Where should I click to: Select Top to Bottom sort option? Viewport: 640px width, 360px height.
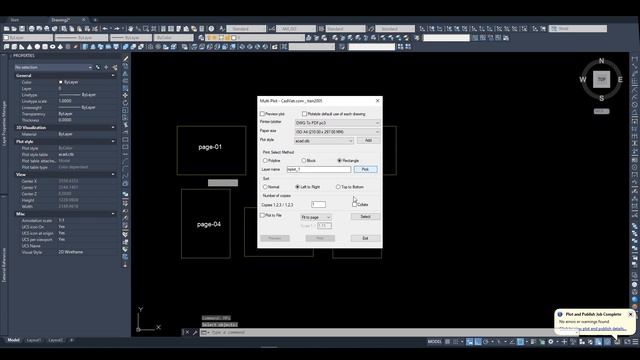pyautogui.click(x=338, y=187)
